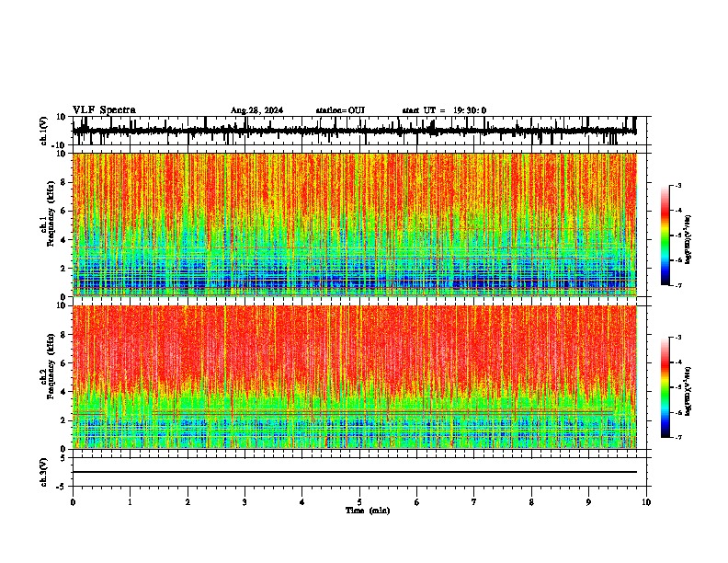The width and height of the screenshot is (728, 563).
Task: Click the ch.2 spectrogram color scale bar
Action: click(665, 387)
